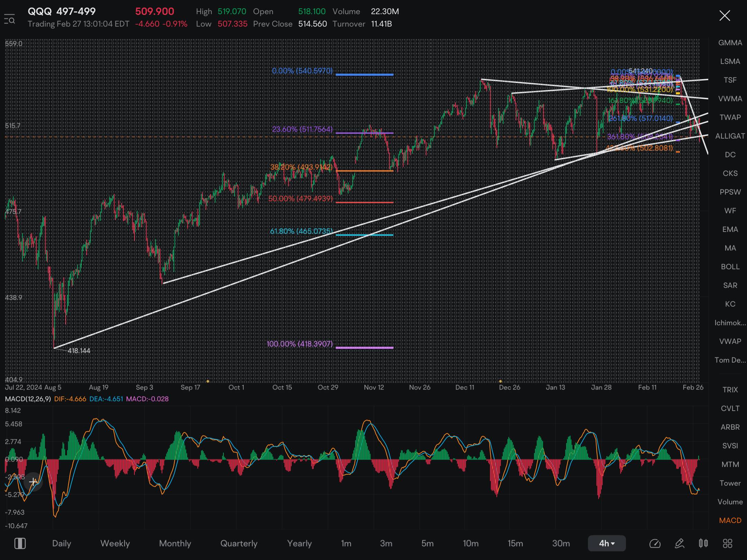
Task: Toggle the PPSW indicator
Action: [730, 192]
